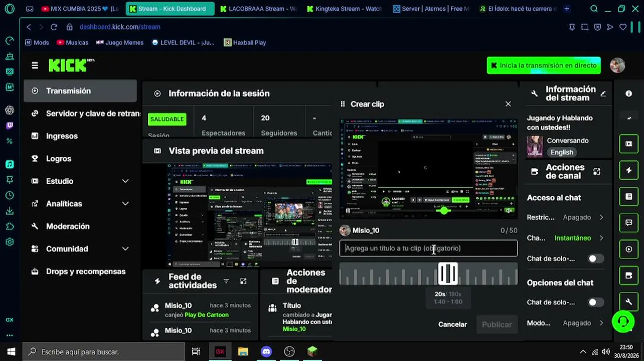Viewport: 644px width, 361px height.
Task: Switch to the Kingteka Stream browser tab
Action: [x=345, y=9]
